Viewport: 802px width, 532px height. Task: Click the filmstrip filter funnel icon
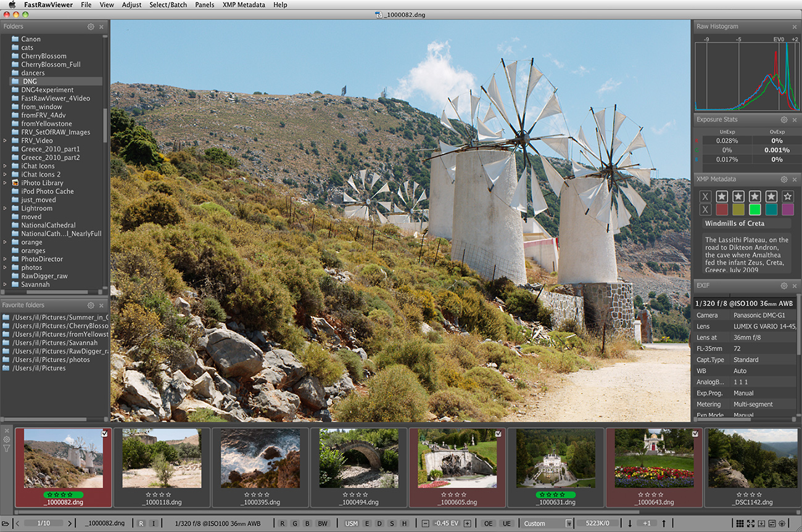pos(7,448)
